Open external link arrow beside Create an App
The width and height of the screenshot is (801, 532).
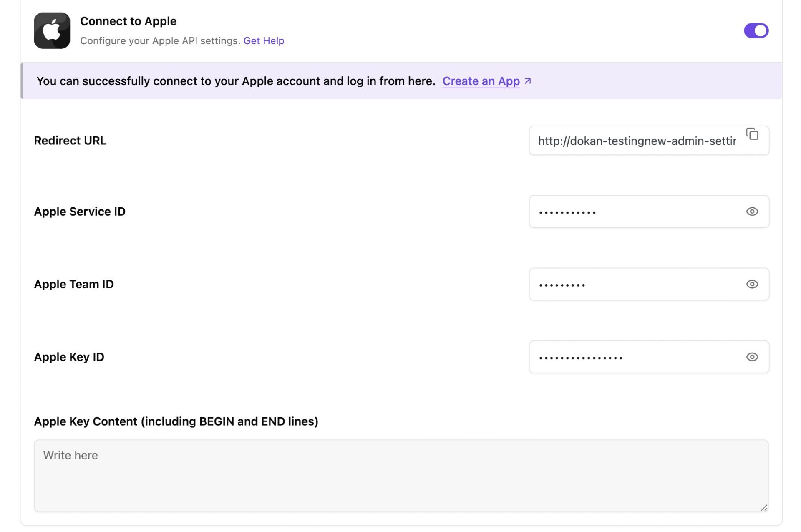pyautogui.click(x=528, y=81)
